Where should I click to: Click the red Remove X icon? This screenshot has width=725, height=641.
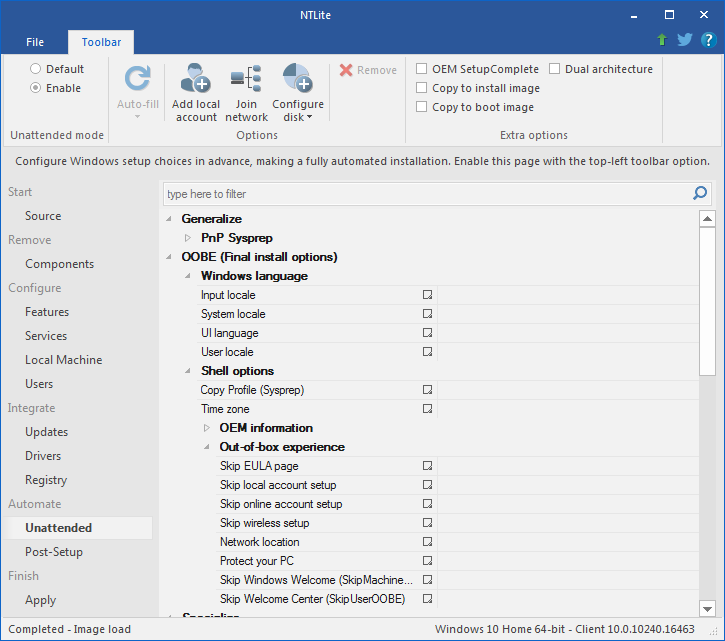pyautogui.click(x=346, y=70)
